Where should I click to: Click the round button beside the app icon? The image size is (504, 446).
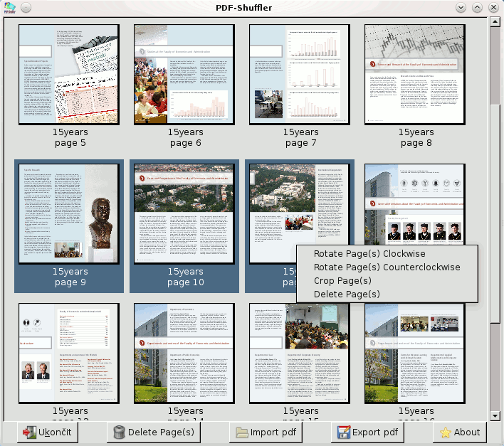(x=26, y=7)
